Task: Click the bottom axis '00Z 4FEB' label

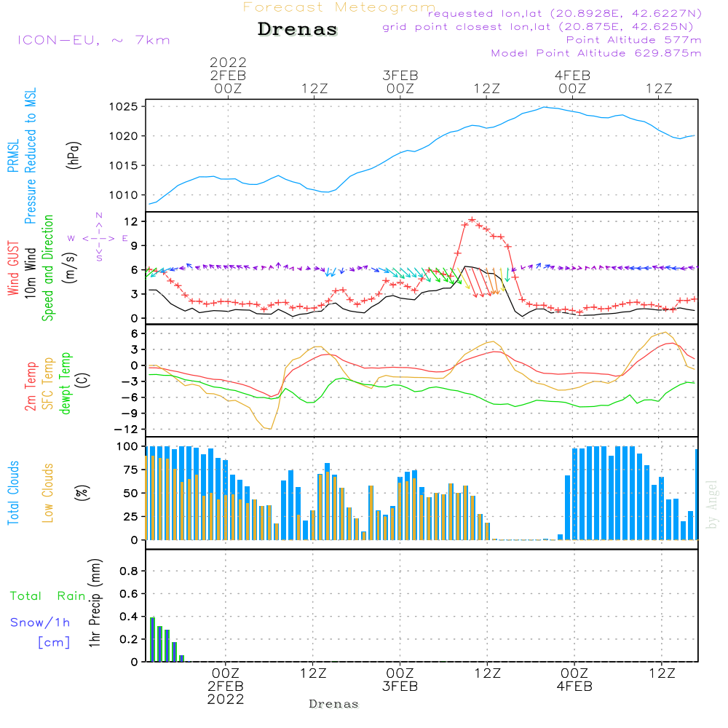Action: pos(574,680)
